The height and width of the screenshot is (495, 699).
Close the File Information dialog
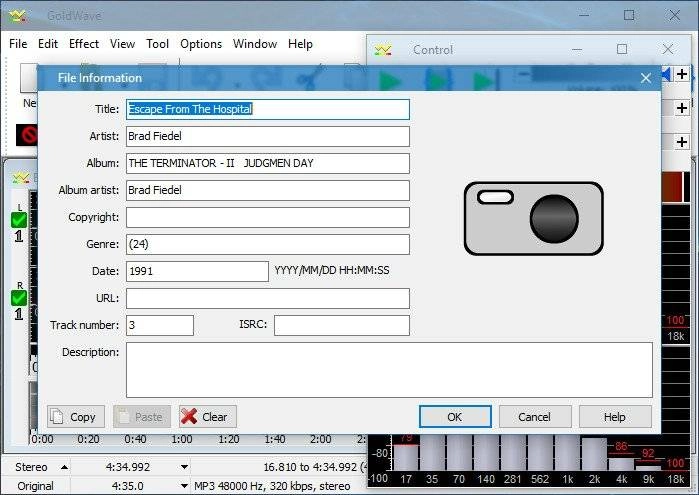pyautogui.click(x=646, y=78)
